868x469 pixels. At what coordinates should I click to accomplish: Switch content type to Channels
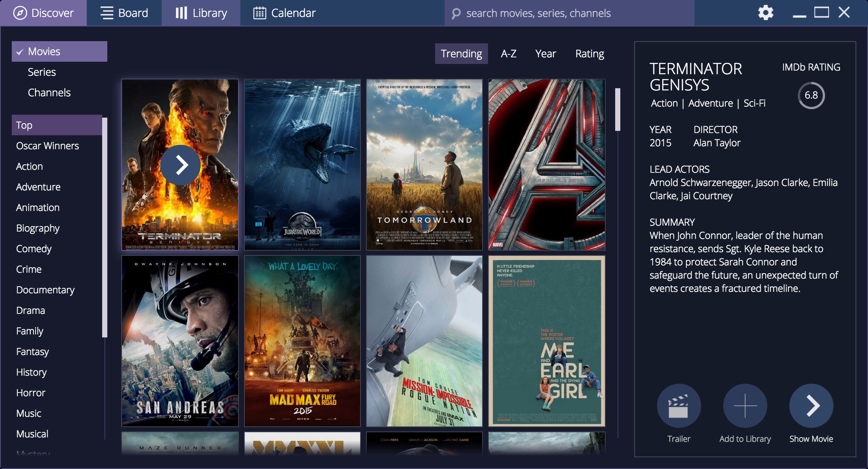coord(49,93)
